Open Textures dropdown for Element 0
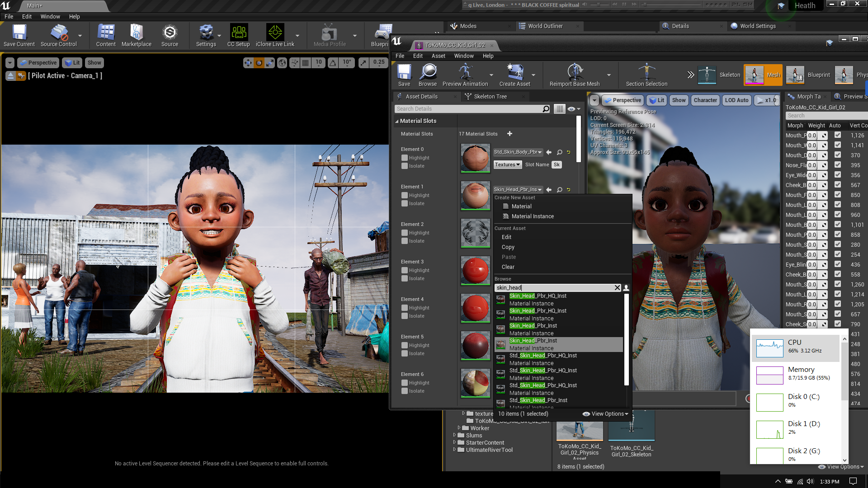Viewport: 868px width, 488px height. tap(508, 165)
